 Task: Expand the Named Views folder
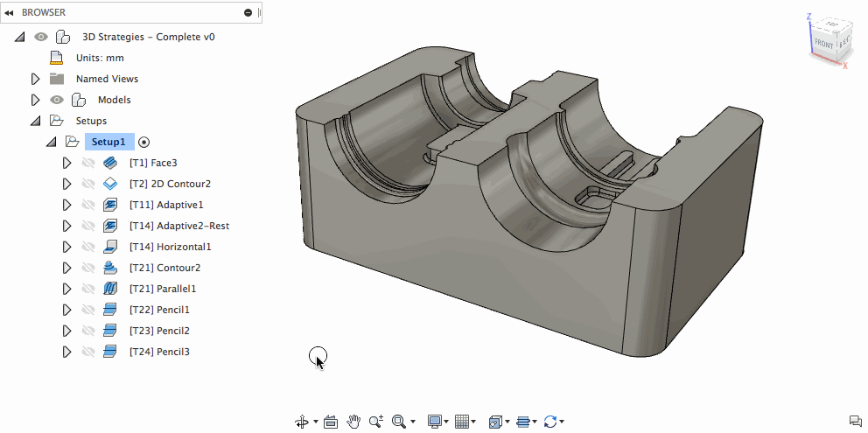36,79
